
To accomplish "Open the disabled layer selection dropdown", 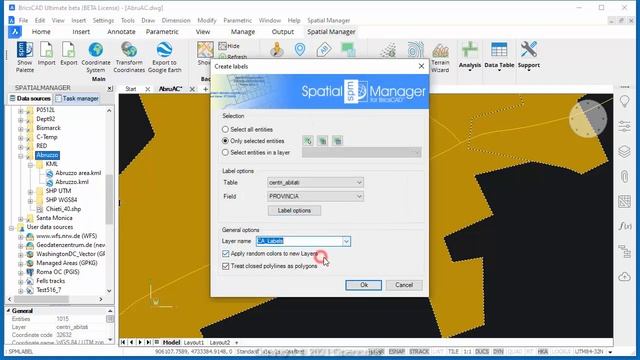I will coord(362,152).
